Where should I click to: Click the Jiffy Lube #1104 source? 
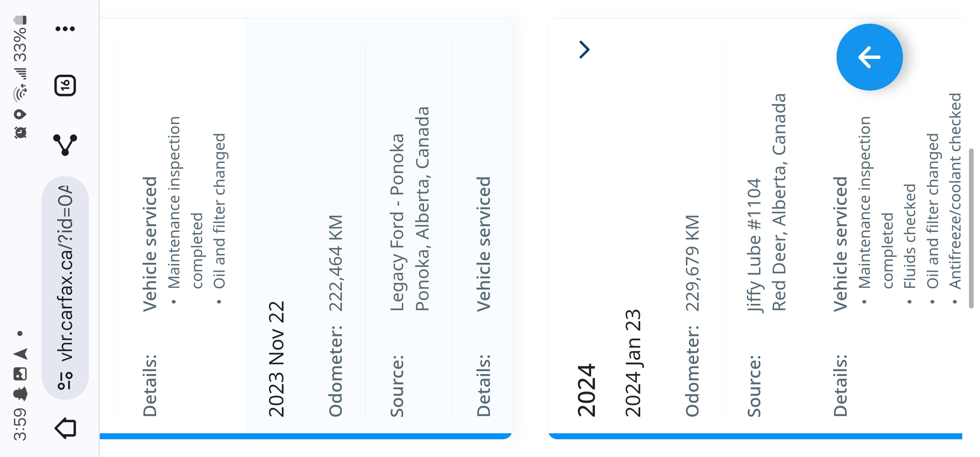tap(754, 245)
